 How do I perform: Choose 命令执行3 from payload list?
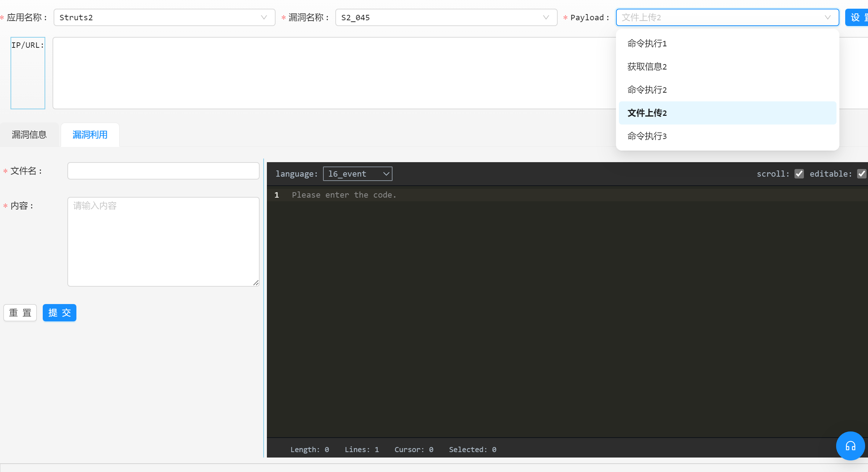(x=647, y=136)
